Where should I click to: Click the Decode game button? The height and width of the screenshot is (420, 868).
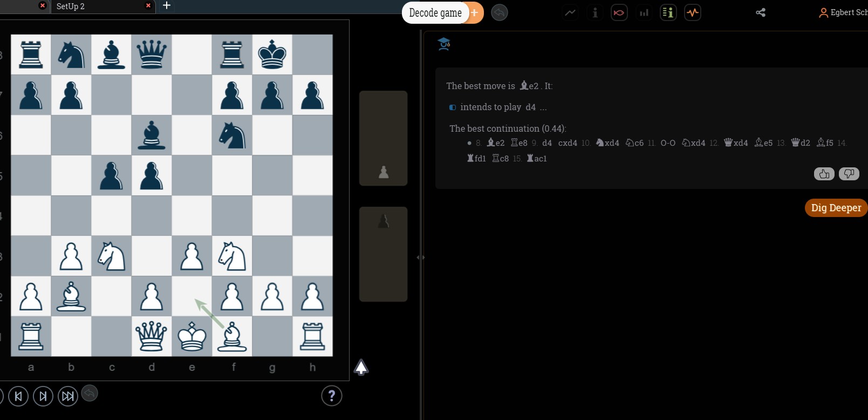pyautogui.click(x=435, y=13)
